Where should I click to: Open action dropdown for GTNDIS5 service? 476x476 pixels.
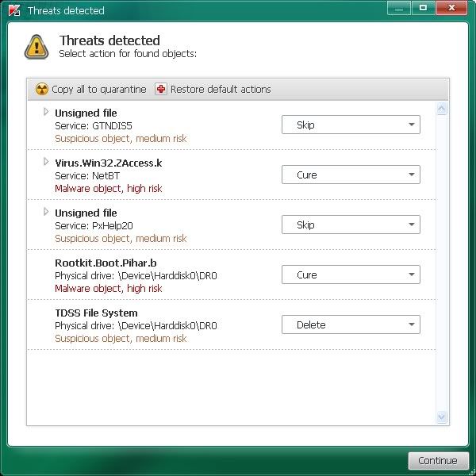351,125
